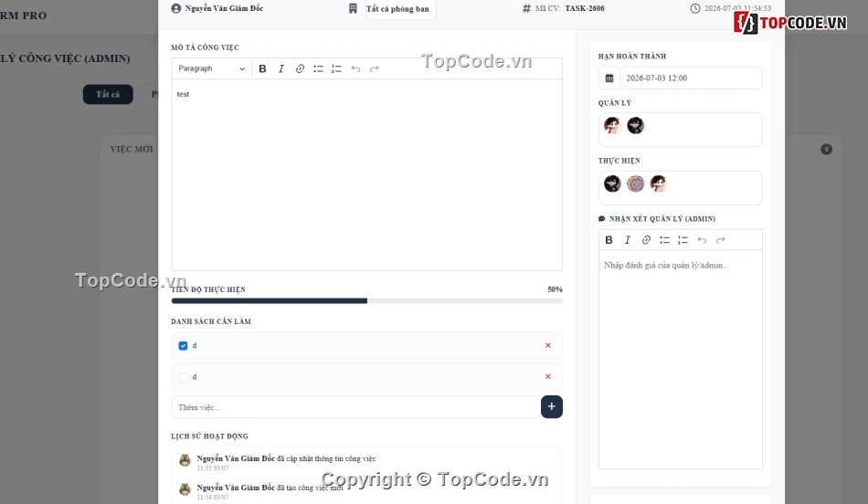Redo change in description editor
This screenshot has height=504, width=868.
click(x=375, y=68)
